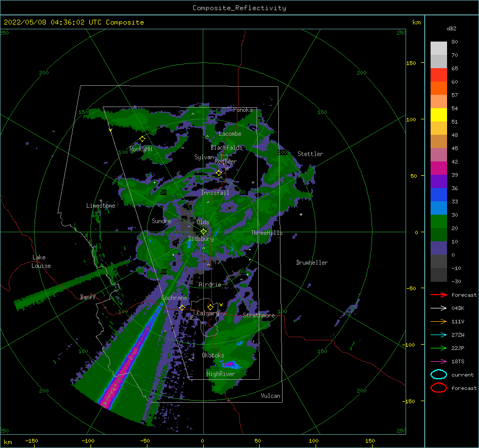479x448 pixels.
Task: Pick the cyan 27ZW arrow legend entry
Action: pos(439,335)
